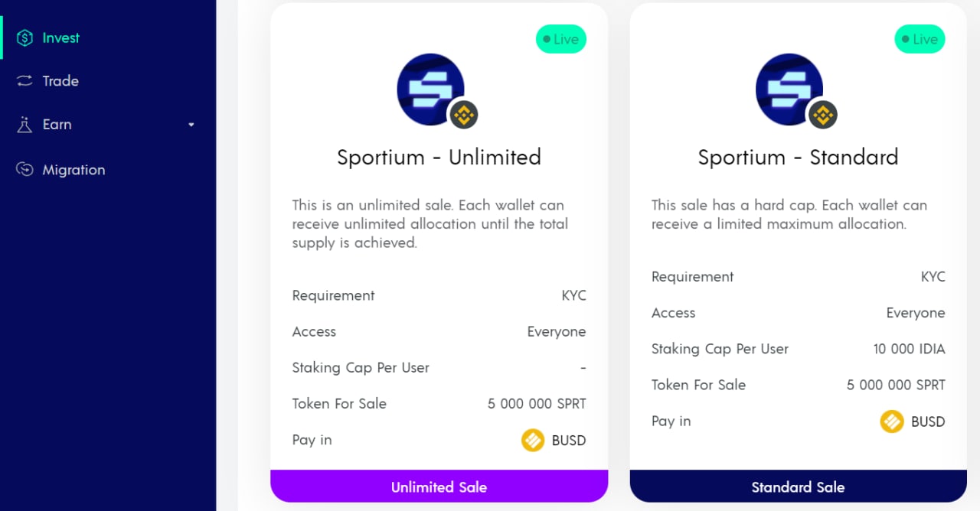Select the Sportium - Unlimited title
The height and width of the screenshot is (511, 980).
pyautogui.click(x=439, y=158)
